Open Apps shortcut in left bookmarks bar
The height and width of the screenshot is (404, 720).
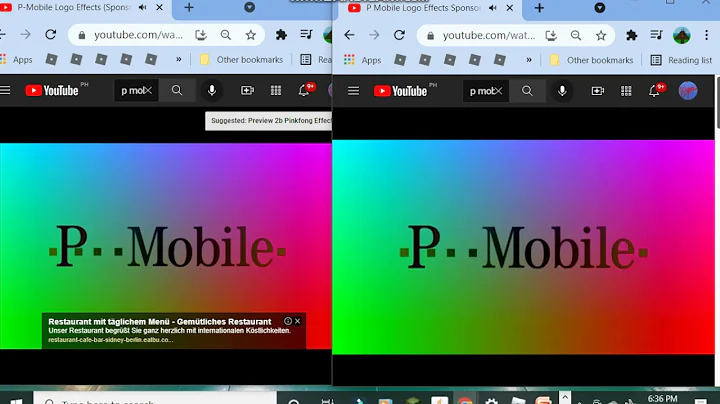[16, 59]
